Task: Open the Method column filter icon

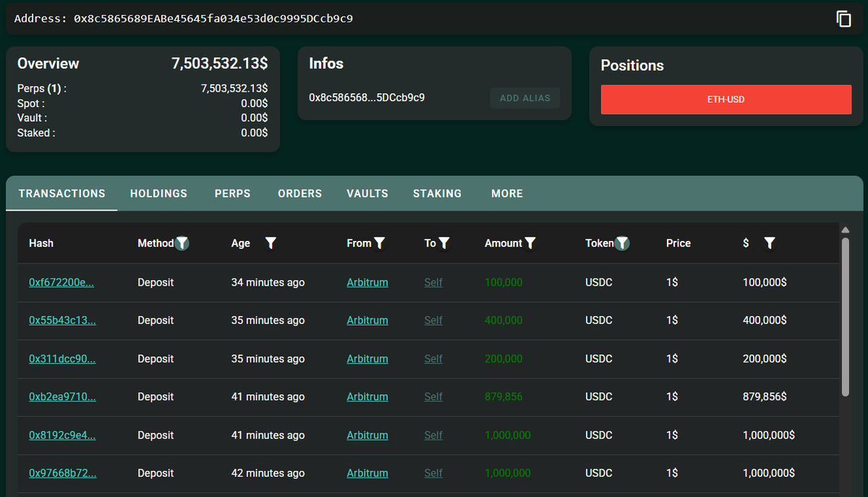Action: [x=182, y=243]
